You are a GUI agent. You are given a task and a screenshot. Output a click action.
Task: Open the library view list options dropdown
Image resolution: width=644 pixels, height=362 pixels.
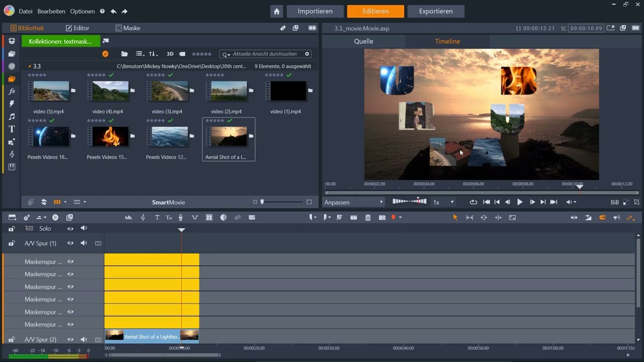tap(140, 54)
